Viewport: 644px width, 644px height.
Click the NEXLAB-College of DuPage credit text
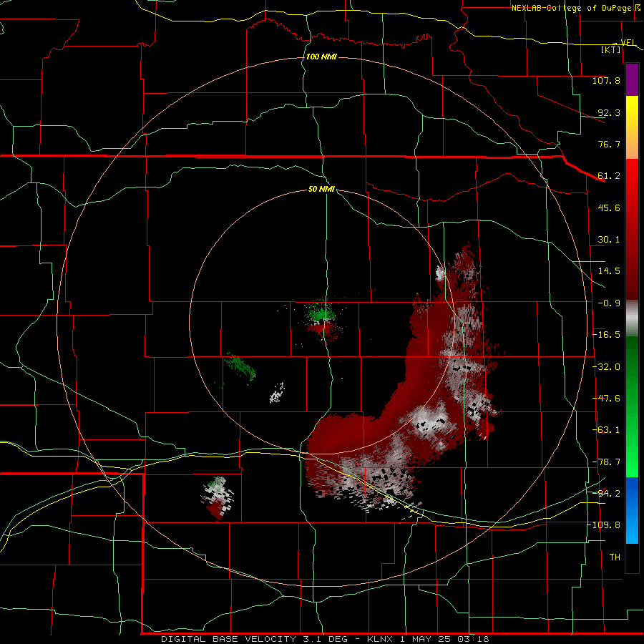tap(571, 8)
